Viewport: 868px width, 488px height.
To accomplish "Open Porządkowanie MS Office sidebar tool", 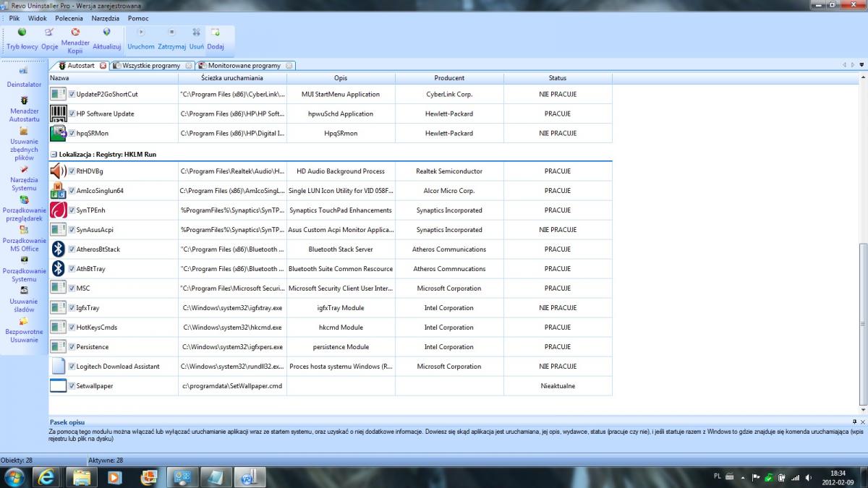I will (24, 239).
